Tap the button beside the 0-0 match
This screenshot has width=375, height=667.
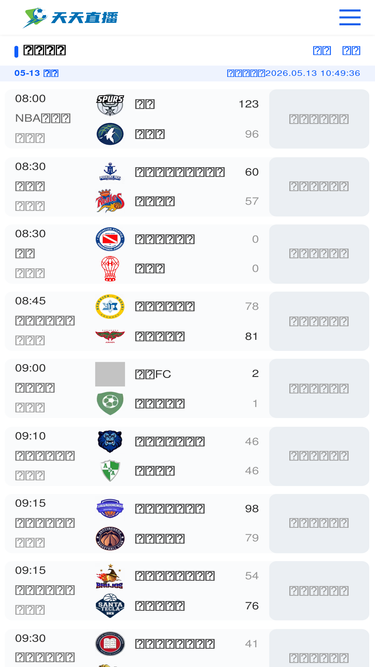point(319,254)
